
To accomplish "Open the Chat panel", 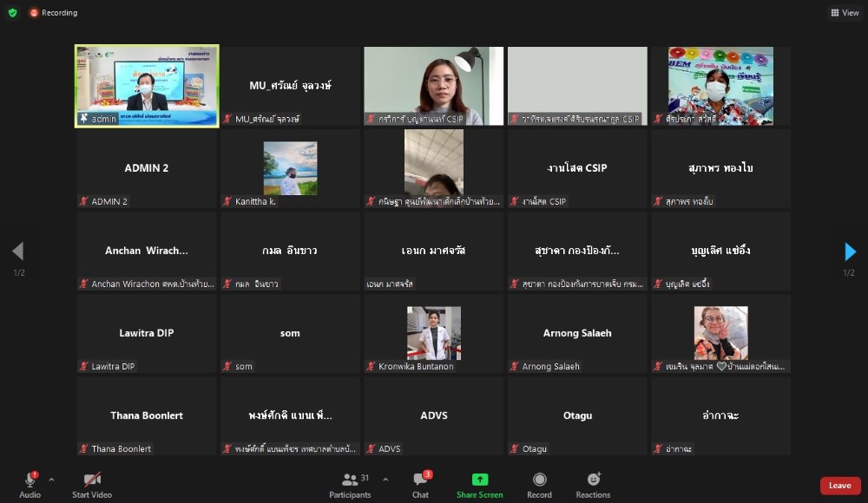I will [x=420, y=480].
